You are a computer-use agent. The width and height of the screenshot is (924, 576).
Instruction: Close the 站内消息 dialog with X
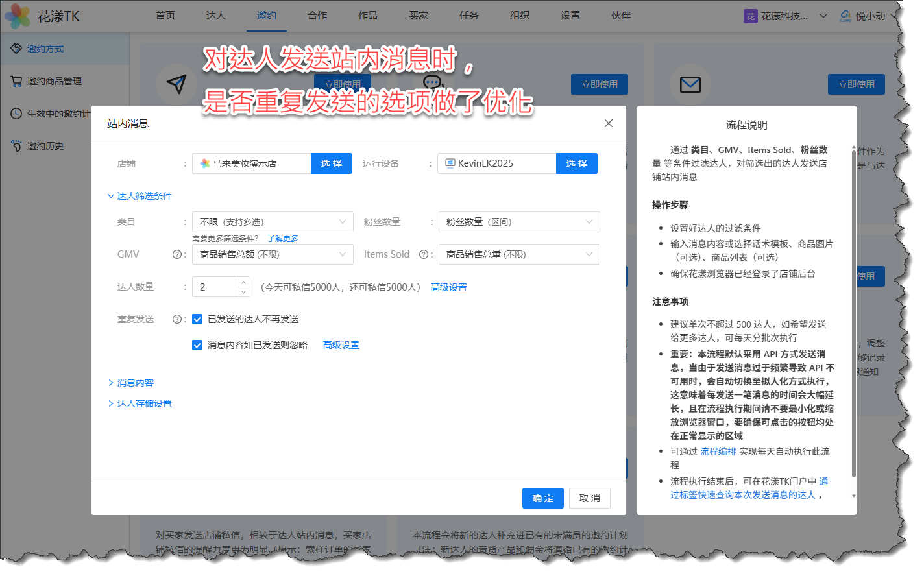[x=608, y=123]
